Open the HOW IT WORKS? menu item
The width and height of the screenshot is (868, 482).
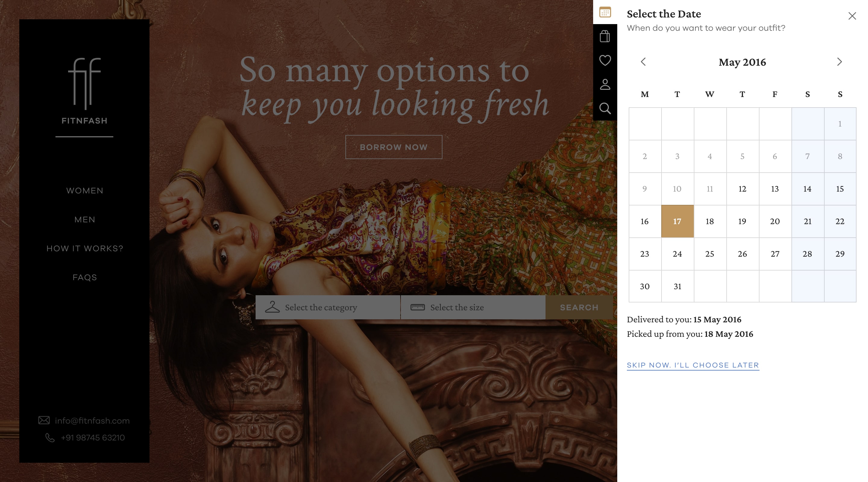(84, 248)
